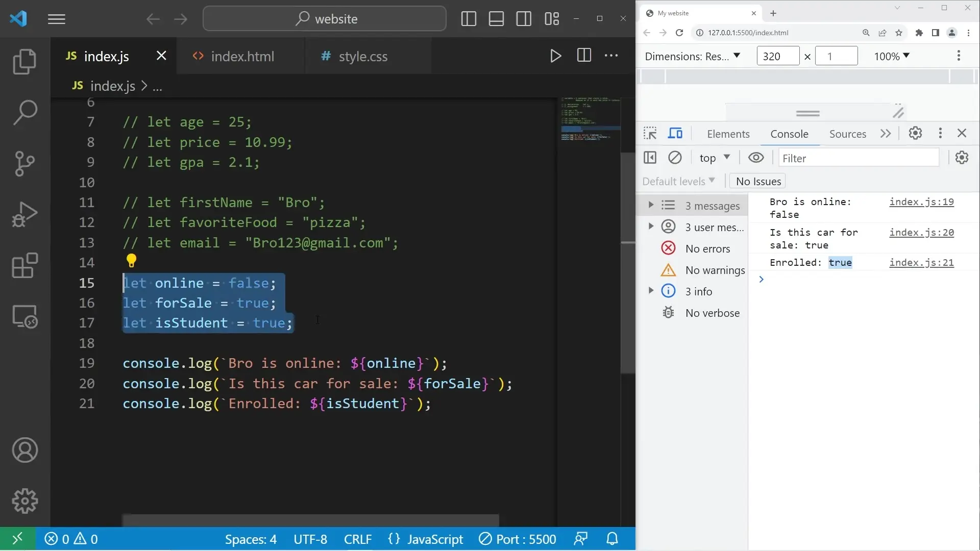Reload the page in the browser

click(x=679, y=33)
